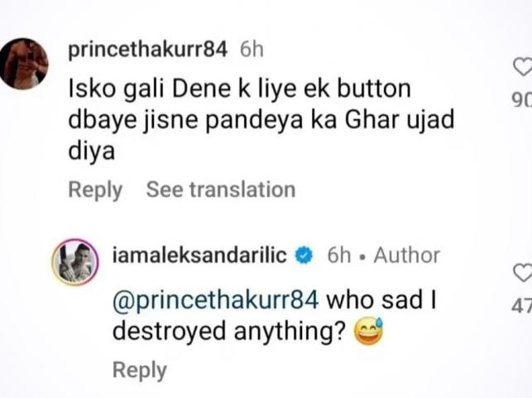Viewport: 532px width, 398px height.
Task: Reply to princethakurr84's comment
Action: pyautogui.click(x=94, y=189)
